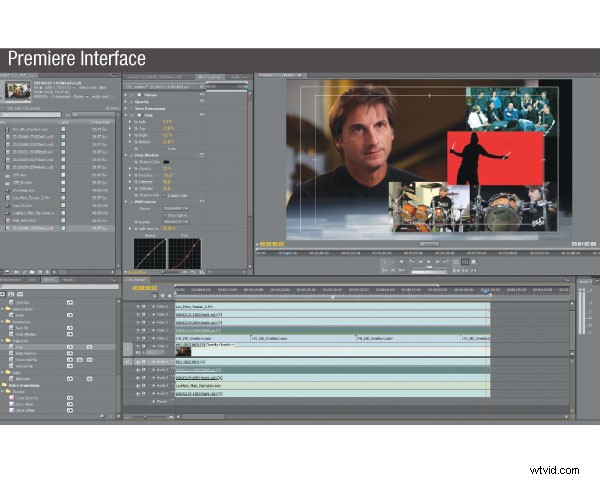Click the second effects filter icon under Effects search
This screenshot has height=480, width=600.
click(x=11, y=294)
